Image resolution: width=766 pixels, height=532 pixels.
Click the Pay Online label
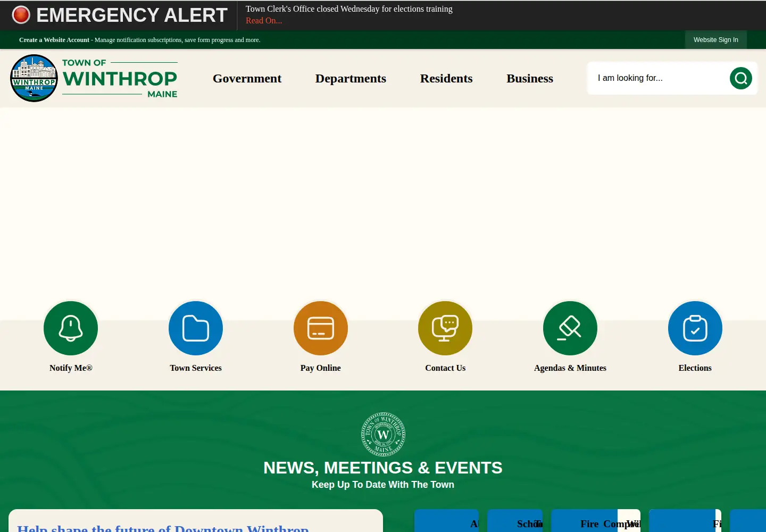(x=321, y=368)
